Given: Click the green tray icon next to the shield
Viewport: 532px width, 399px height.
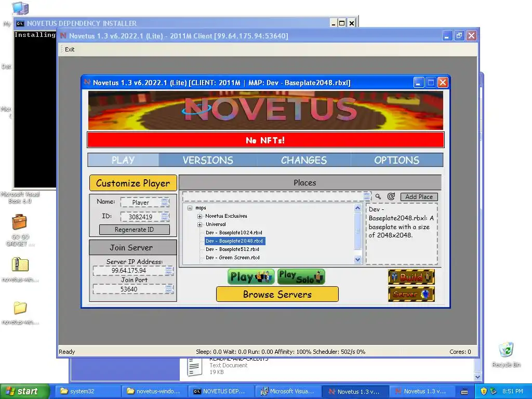Looking at the screenshot, I should pyautogui.click(x=494, y=391).
